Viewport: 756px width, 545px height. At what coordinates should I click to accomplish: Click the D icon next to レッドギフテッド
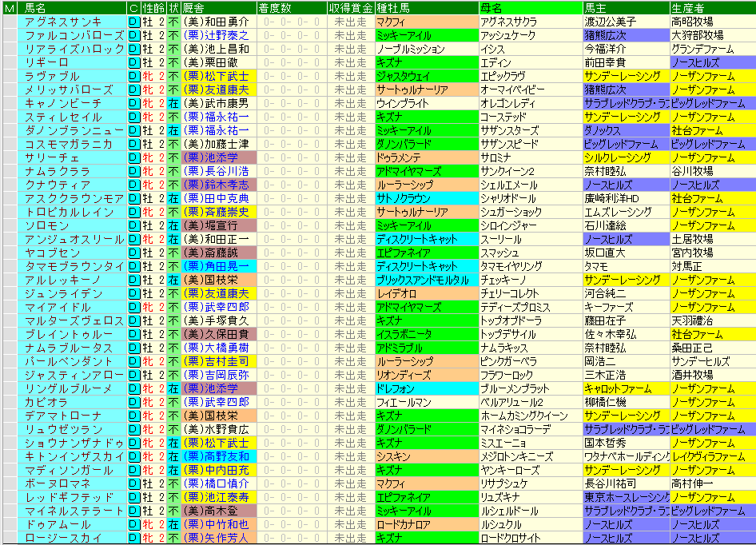pos(134,497)
